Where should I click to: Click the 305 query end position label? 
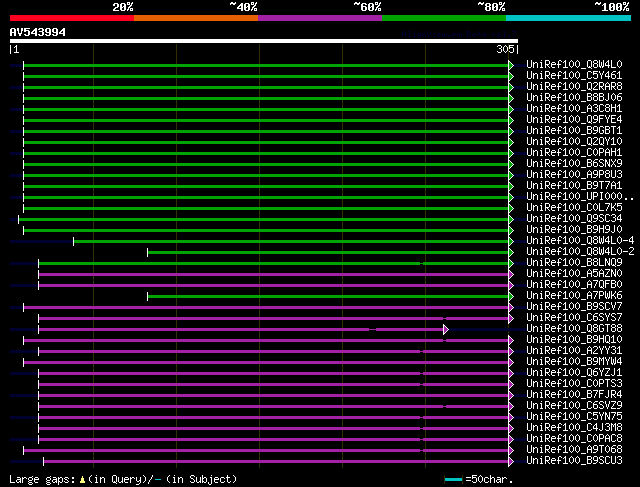[x=505, y=49]
